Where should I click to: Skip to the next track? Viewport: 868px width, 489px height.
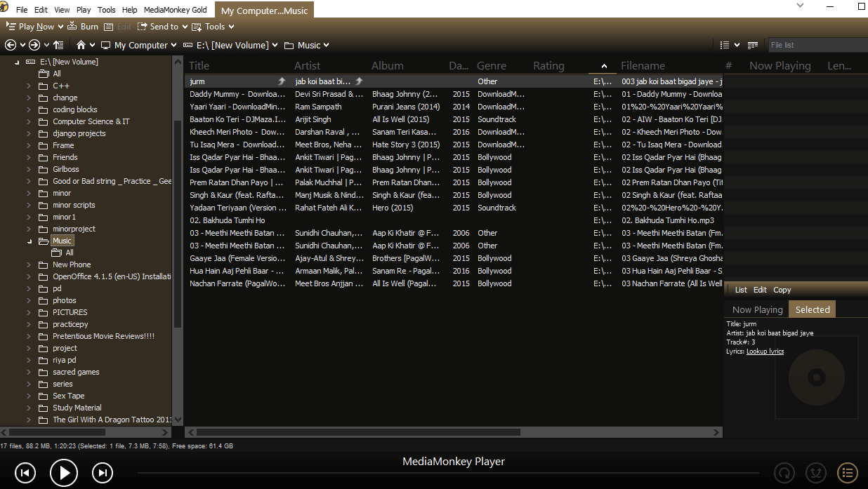[x=103, y=474]
